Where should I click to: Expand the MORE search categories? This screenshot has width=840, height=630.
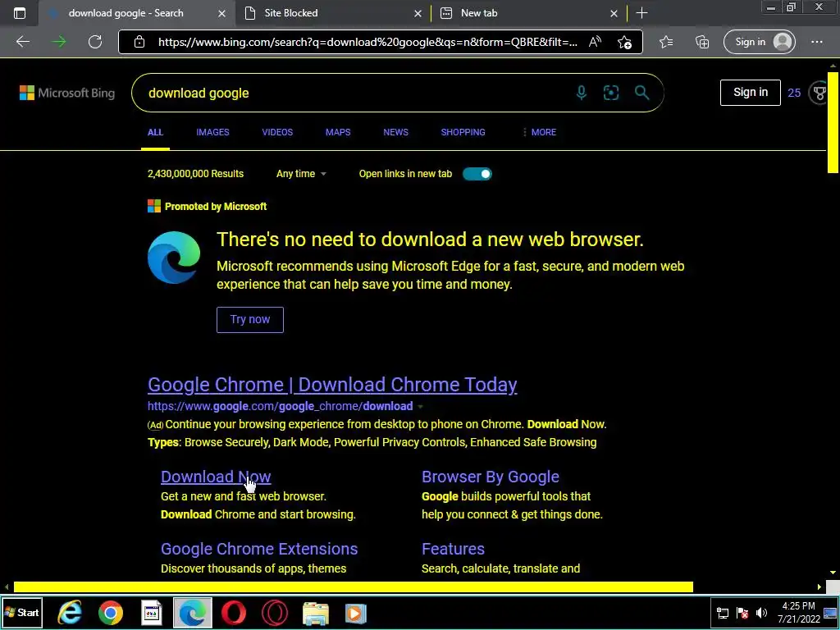tap(539, 132)
